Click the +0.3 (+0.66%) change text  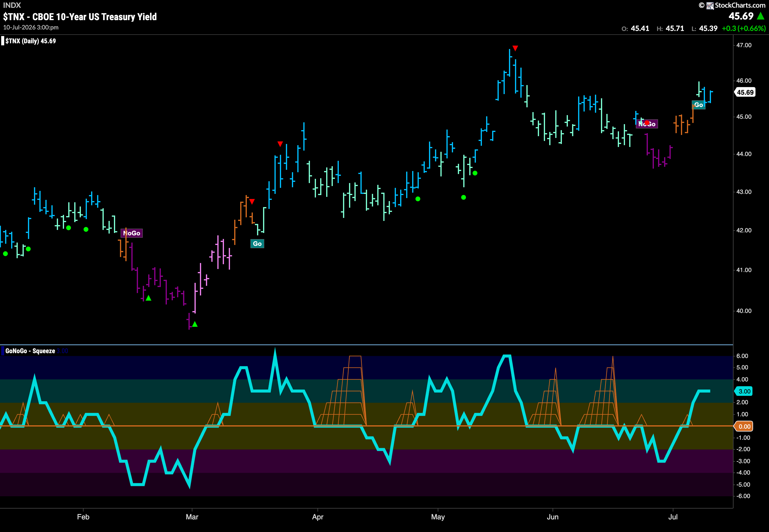743,29
